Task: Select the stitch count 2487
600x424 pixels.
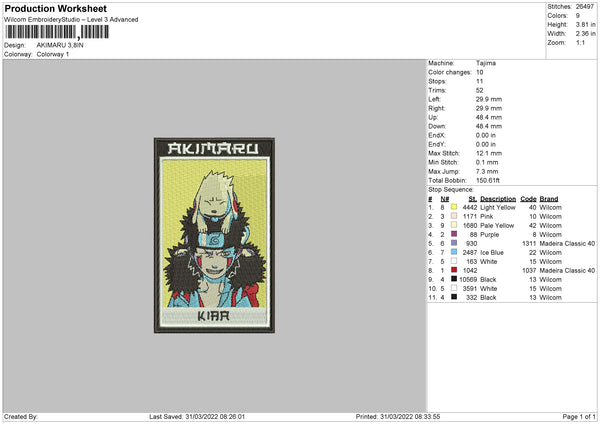Action: (470, 253)
